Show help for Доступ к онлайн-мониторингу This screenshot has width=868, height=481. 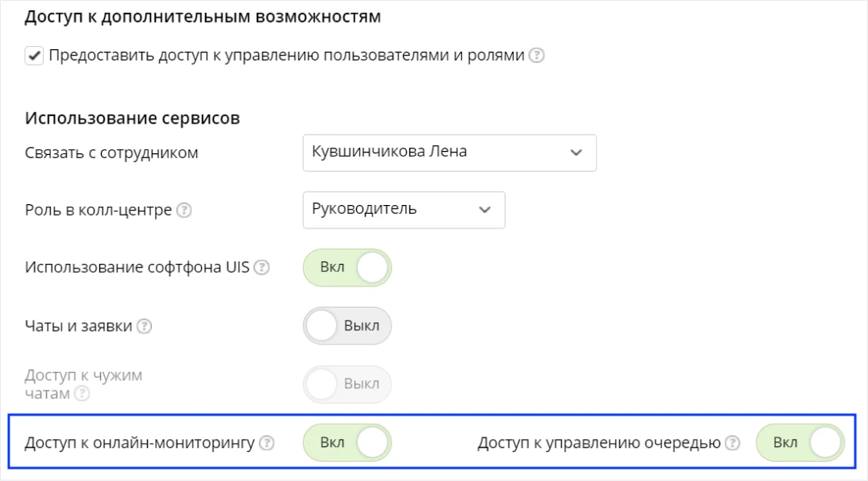click(x=266, y=443)
